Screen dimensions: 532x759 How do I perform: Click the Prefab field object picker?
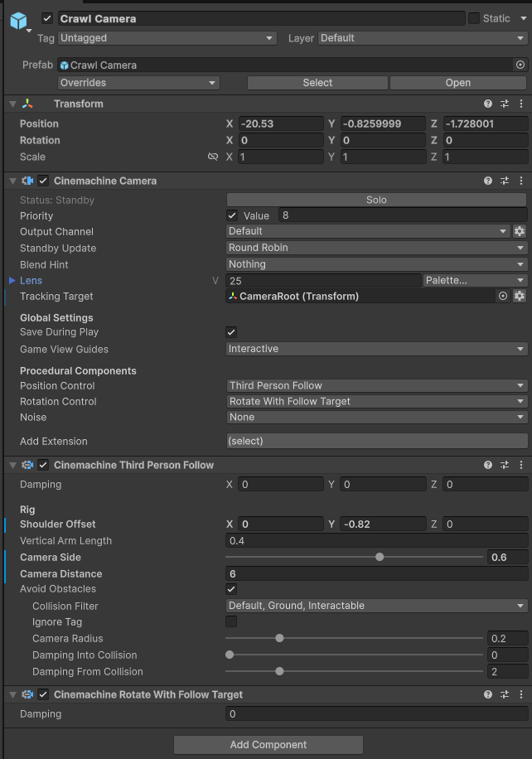(x=520, y=65)
